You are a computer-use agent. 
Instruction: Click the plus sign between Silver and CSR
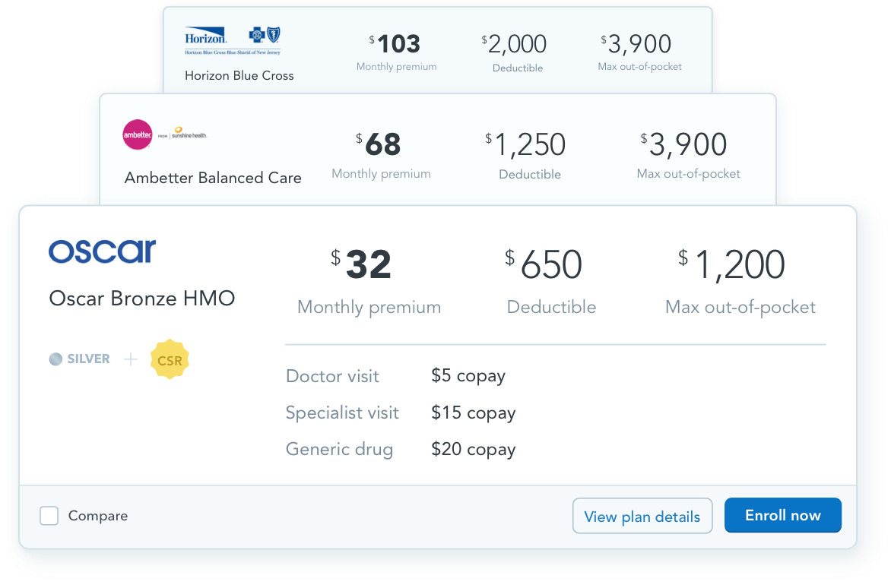(x=130, y=359)
